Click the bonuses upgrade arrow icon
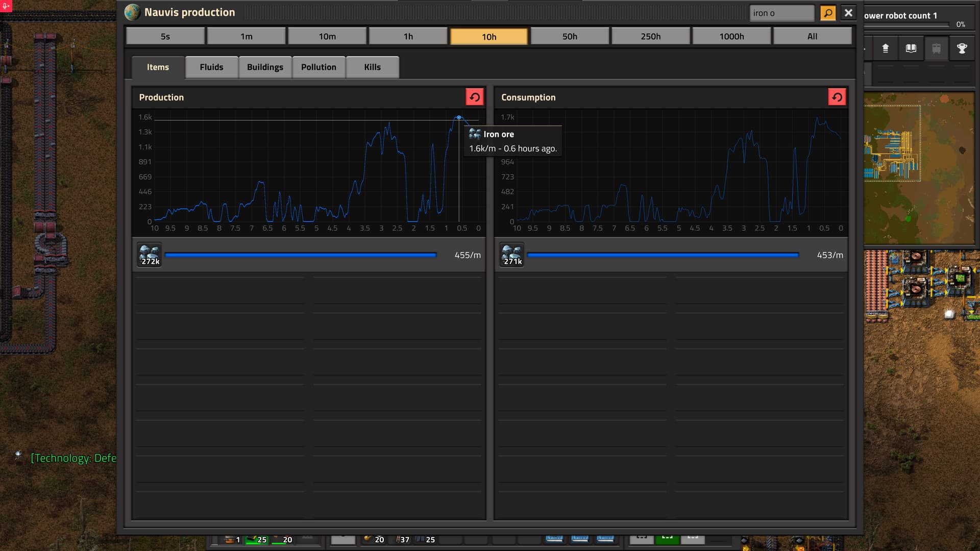The image size is (980, 551). (885, 48)
